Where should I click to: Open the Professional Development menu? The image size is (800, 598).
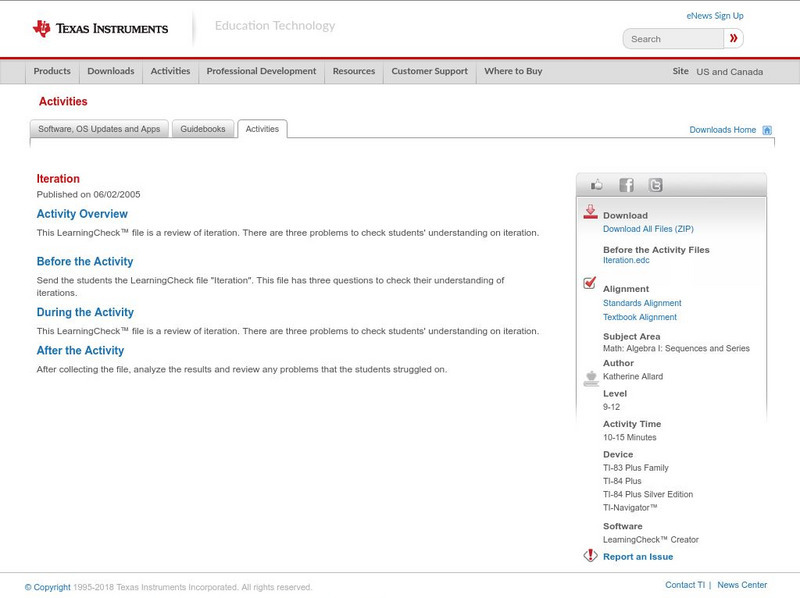coord(261,71)
